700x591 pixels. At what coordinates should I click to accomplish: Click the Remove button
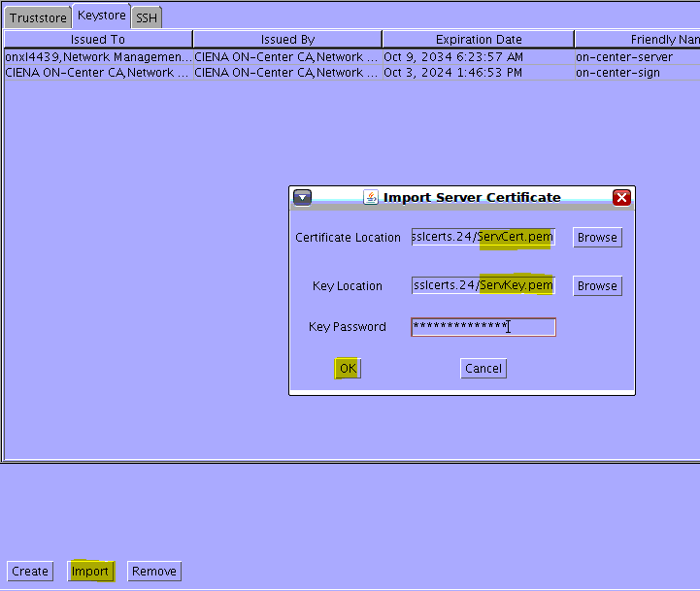click(x=154, y=572)
